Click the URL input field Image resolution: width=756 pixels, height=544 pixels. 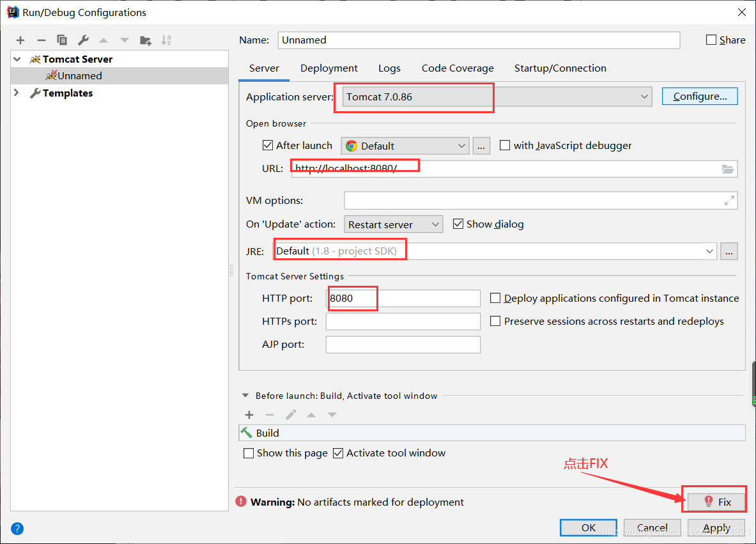point(514,169)
